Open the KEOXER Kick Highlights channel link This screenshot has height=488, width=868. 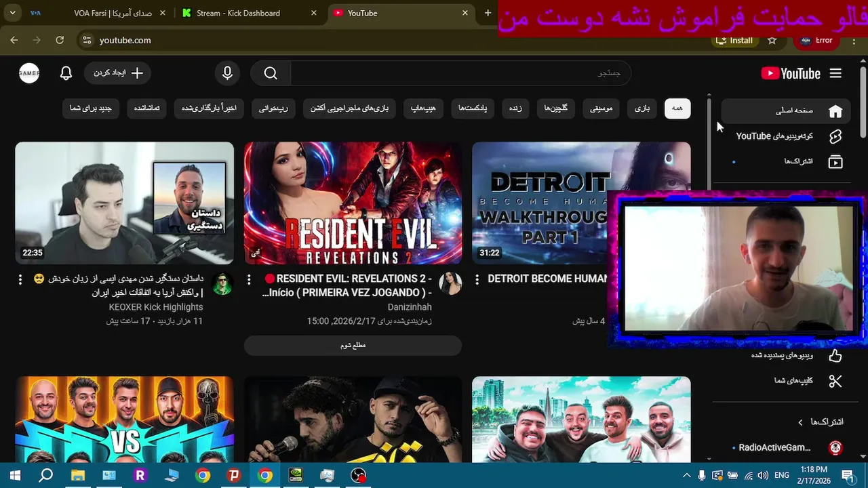[156, 307]
